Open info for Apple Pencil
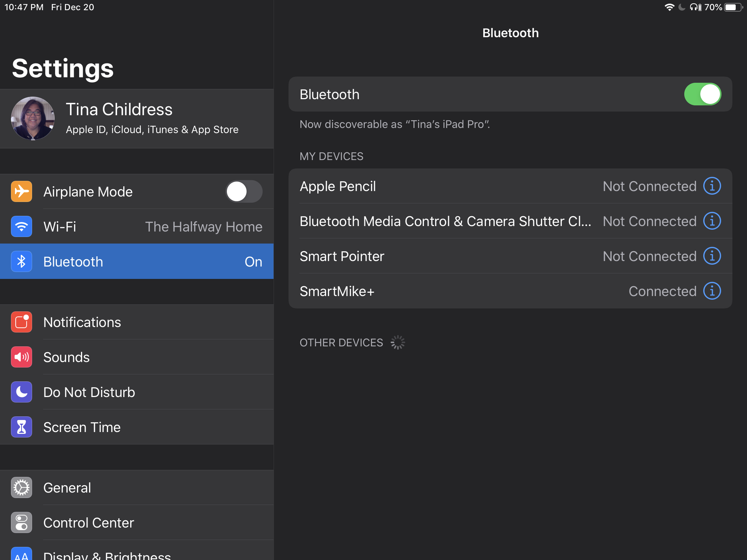This screenshot has width=747, height=560. pos(712,186)
